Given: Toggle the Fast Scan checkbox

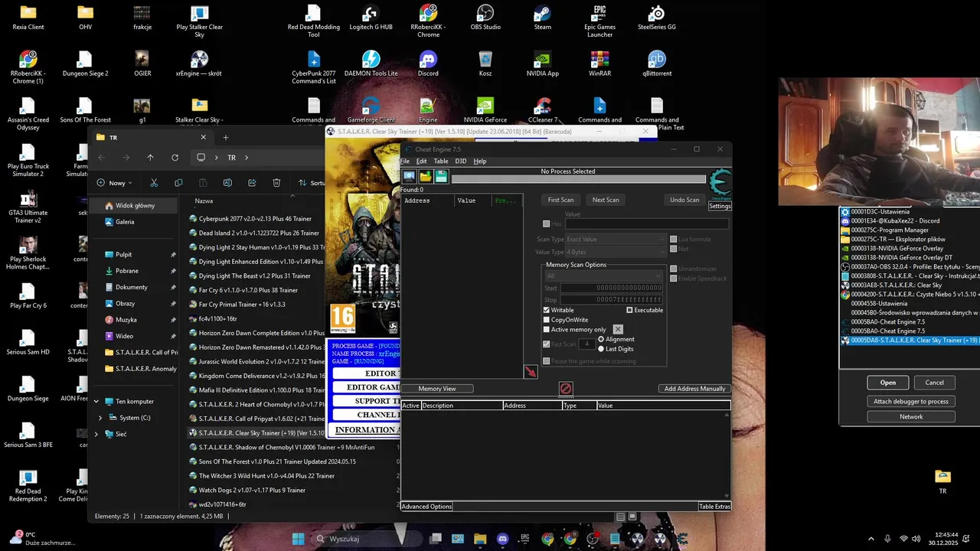Looking at the screenshot, I should (x=547, y=344).
